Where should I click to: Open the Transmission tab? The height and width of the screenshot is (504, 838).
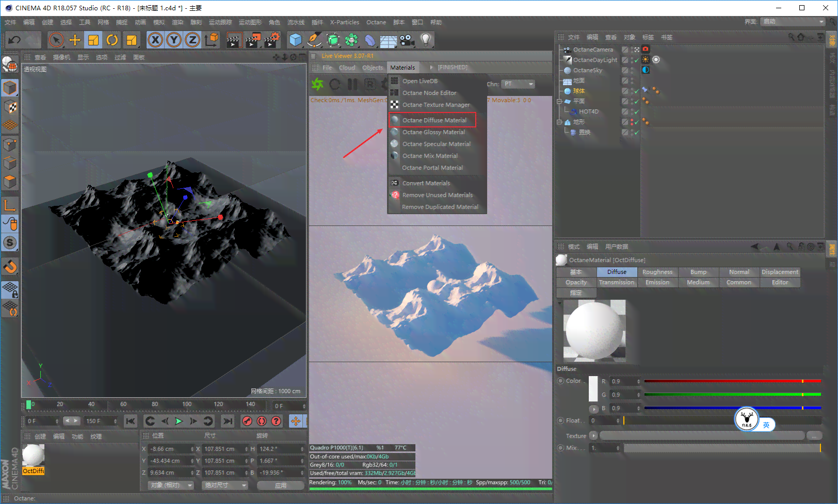coord(617,282)
